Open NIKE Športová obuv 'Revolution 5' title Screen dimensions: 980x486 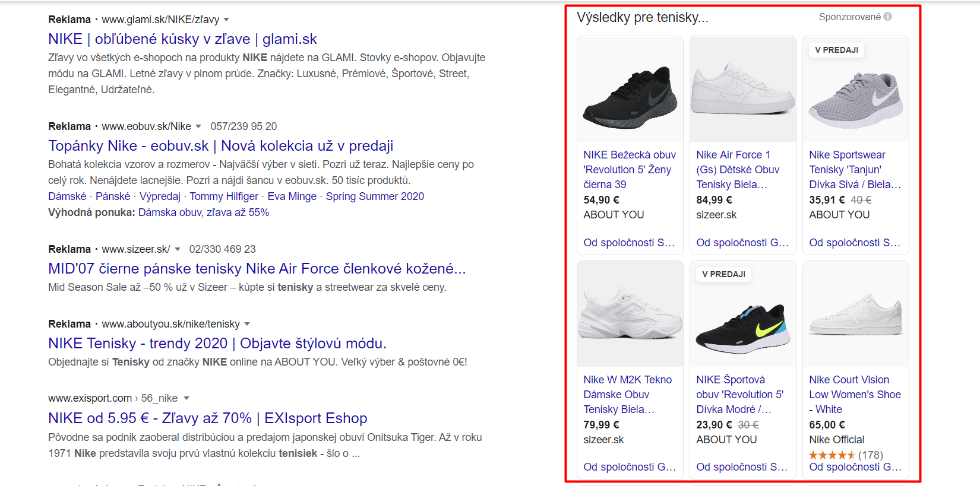(x=740, y=395)
